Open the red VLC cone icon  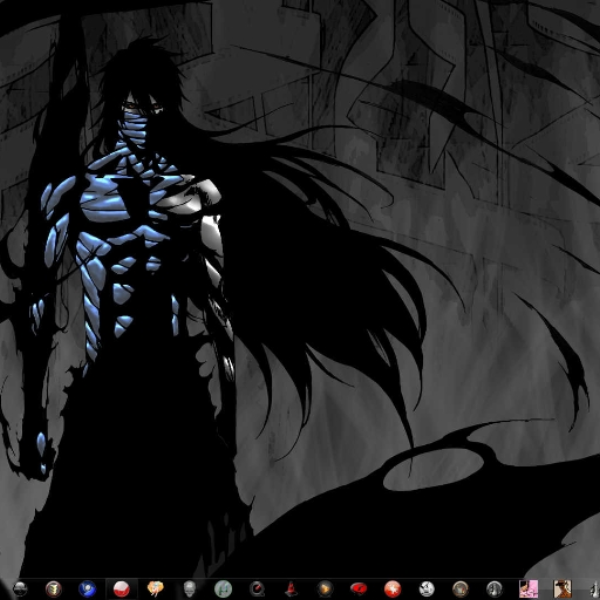click(x=291, y=589)
